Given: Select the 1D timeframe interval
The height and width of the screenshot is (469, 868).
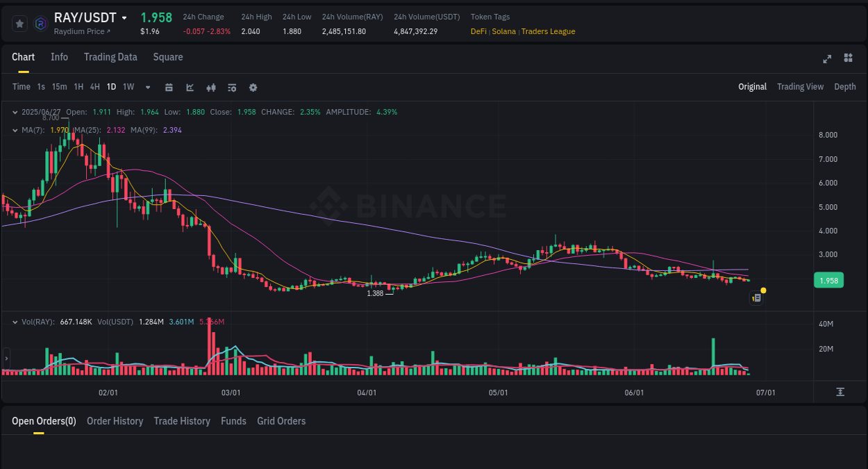Looking at the screenshot, I should coord(111,87).
